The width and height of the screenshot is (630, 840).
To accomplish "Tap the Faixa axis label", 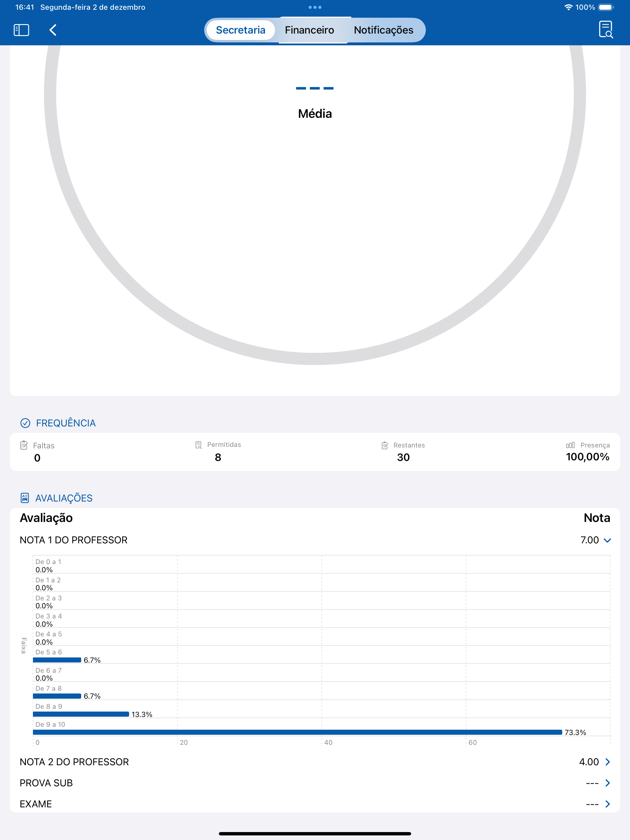I will (x=24, y=646).
